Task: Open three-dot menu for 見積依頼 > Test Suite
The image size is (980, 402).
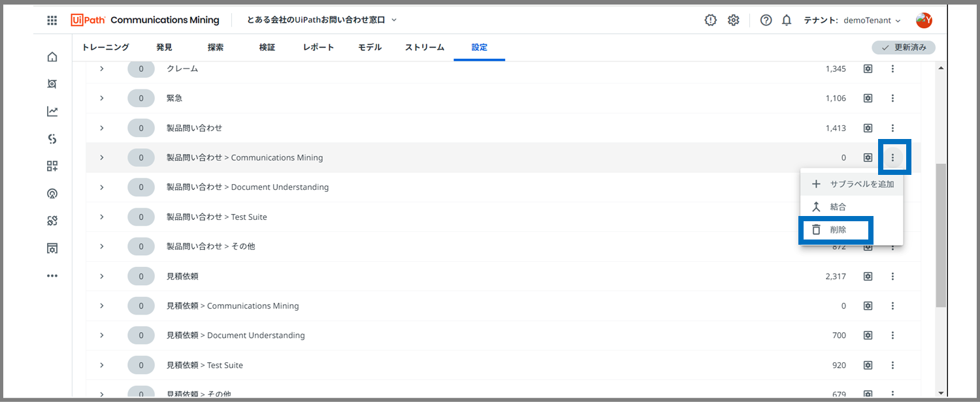Action: (x=892, y=365)
